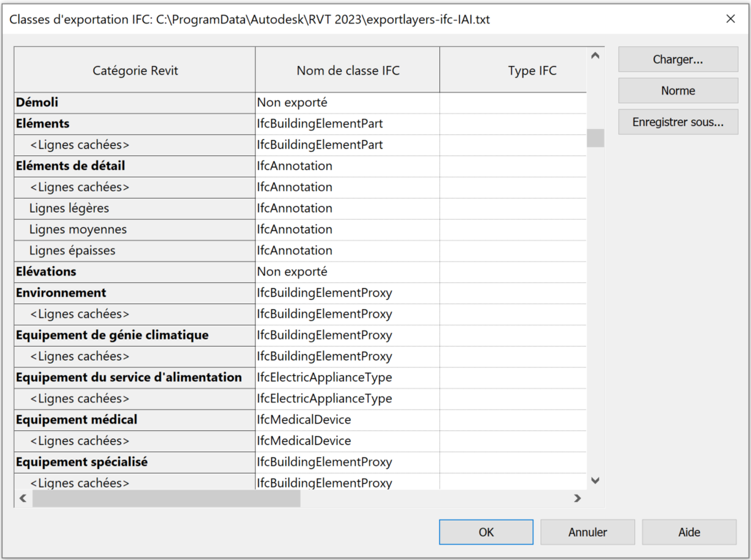Click the horizontal scrollbar left arrow
751x560 pixels.
[x=23, y=498]
